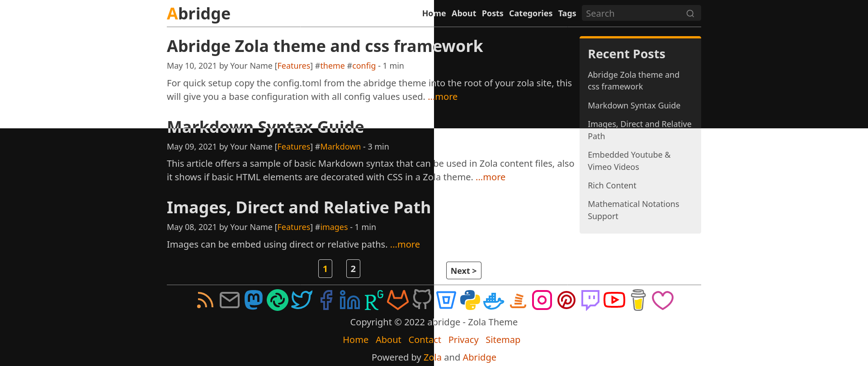The width and height of the screenshot is (868, 366).
Task: Open recent post 'Rich Content'
Action: tap(612, 186)
